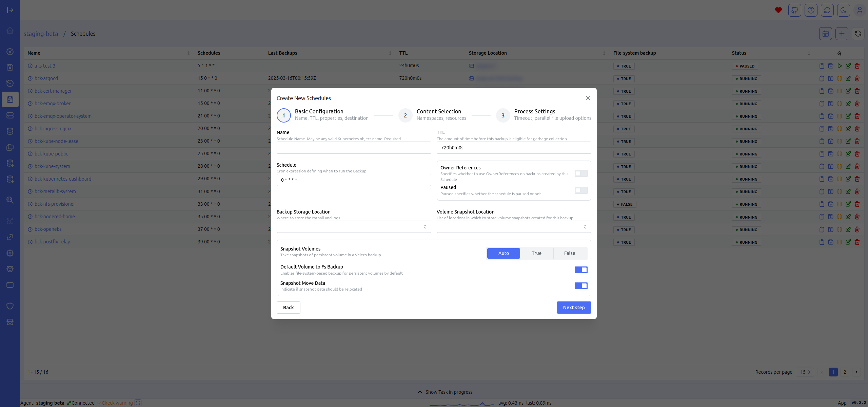The height and width of the screenshot is (407, 868).
Task: Go to step 3 Process Settings
Action: pos(544,115)
